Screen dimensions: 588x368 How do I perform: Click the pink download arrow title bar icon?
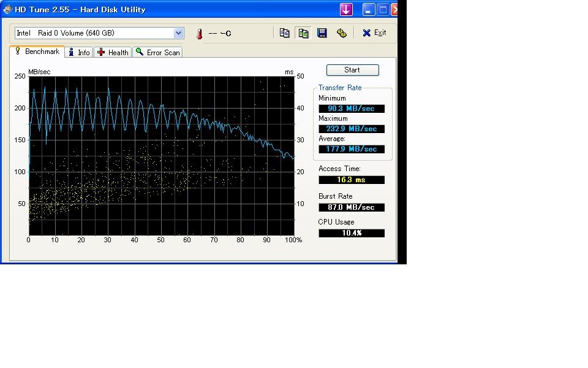pyautogui.click(x=346, y=9)
